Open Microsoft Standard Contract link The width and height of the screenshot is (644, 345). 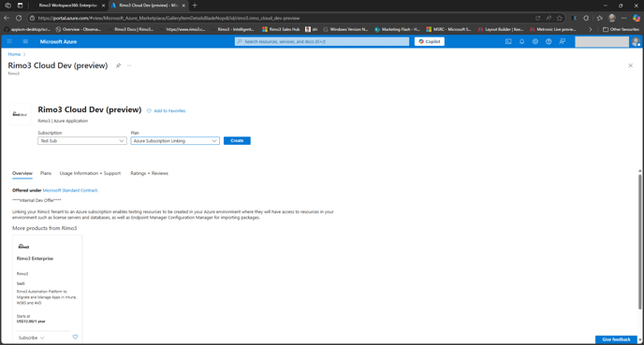[x=70, y=191]
